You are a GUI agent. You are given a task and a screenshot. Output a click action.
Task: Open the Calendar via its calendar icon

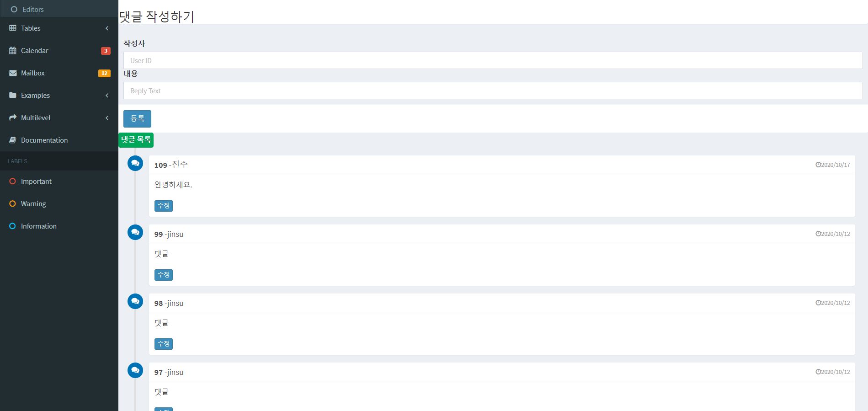pos(12,50)
